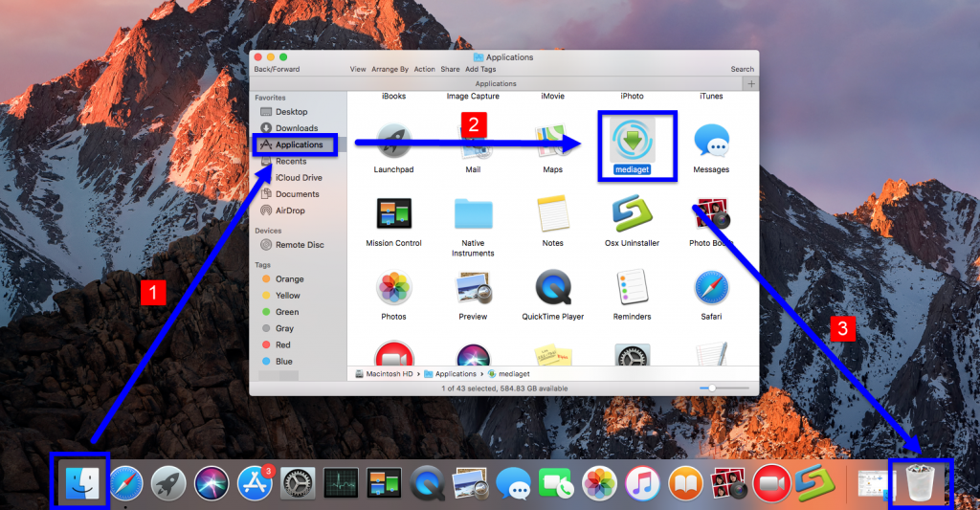Select the Mission Control app icon
This screenshot has width=980, height=510.
[393, 213]
